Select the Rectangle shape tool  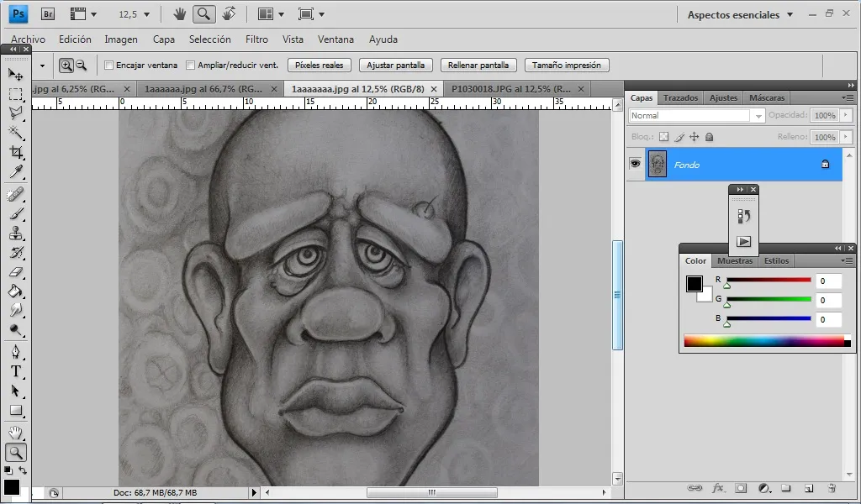coord(15,410)
